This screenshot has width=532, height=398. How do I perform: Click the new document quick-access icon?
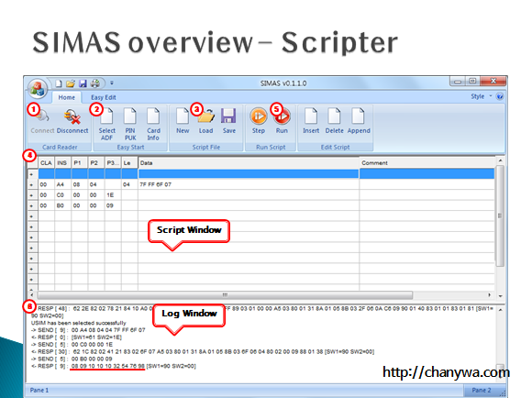pyautogui.click(x=59, y=83)
